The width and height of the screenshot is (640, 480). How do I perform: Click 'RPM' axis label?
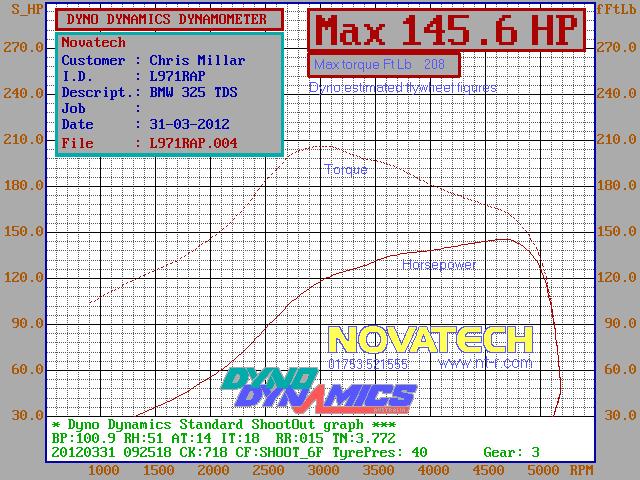click(x=581, y=470)
